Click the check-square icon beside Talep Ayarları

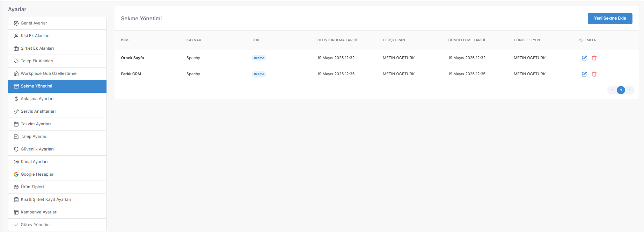[x=16, y=137]
